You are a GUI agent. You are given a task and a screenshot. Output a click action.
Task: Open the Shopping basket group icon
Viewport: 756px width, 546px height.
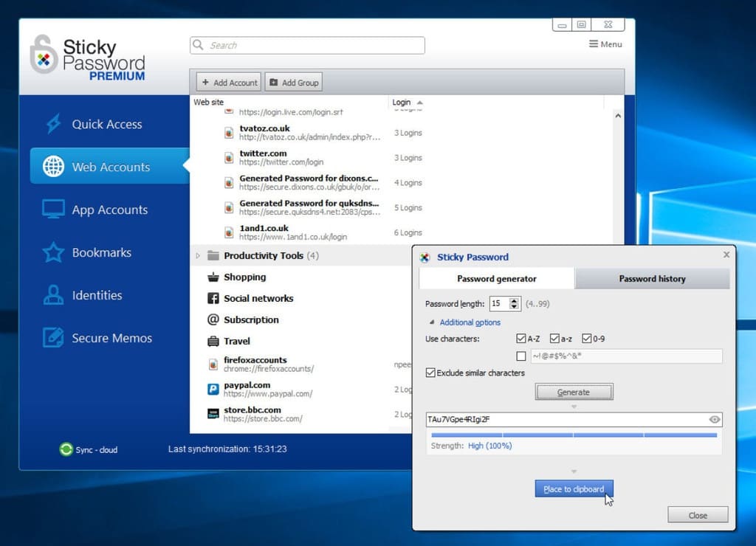pyautogui.click(x=213, y=277)
